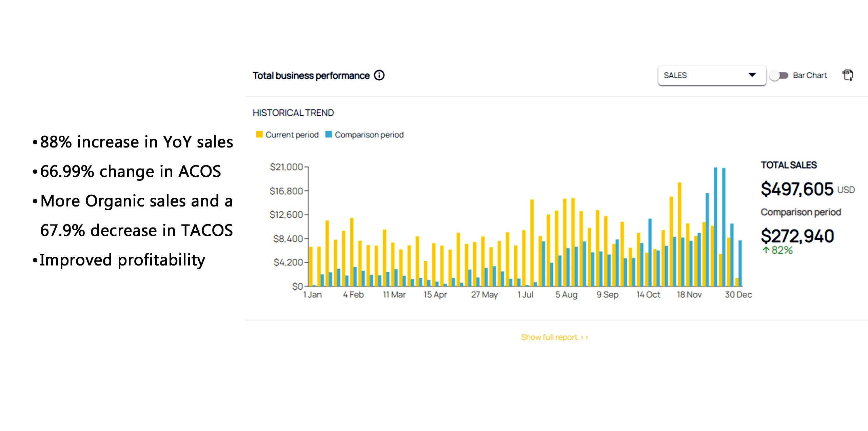
Task: Click the yellow Current period legend swatch
Action: (259, 134)
